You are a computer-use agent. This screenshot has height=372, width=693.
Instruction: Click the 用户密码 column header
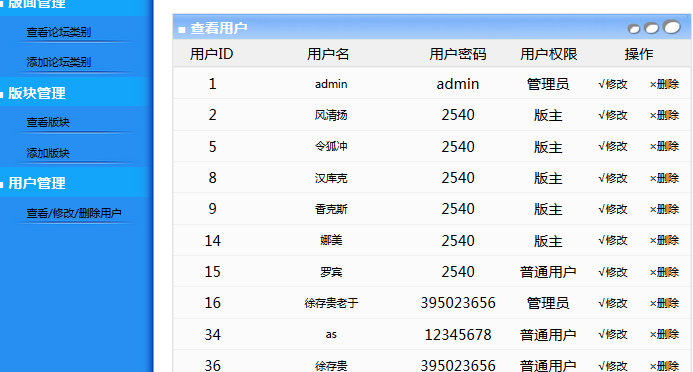457,54
